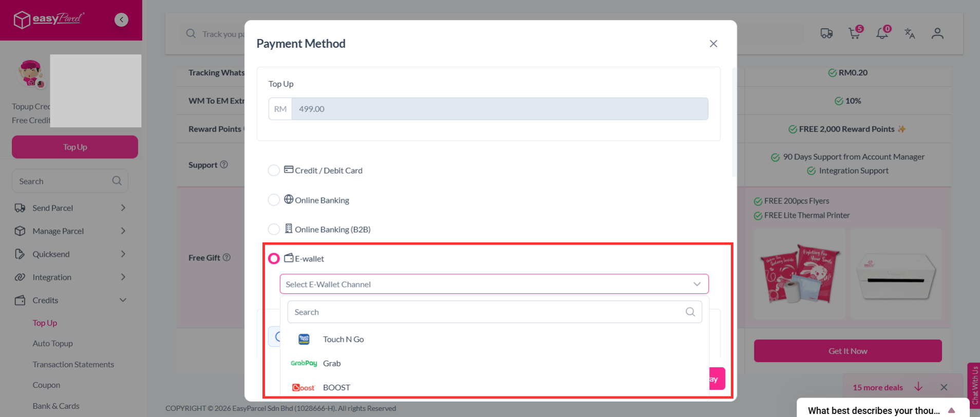Open Auto Topup submenu item
This screenshot has height=417, width=980.
[x=53, y=344]
